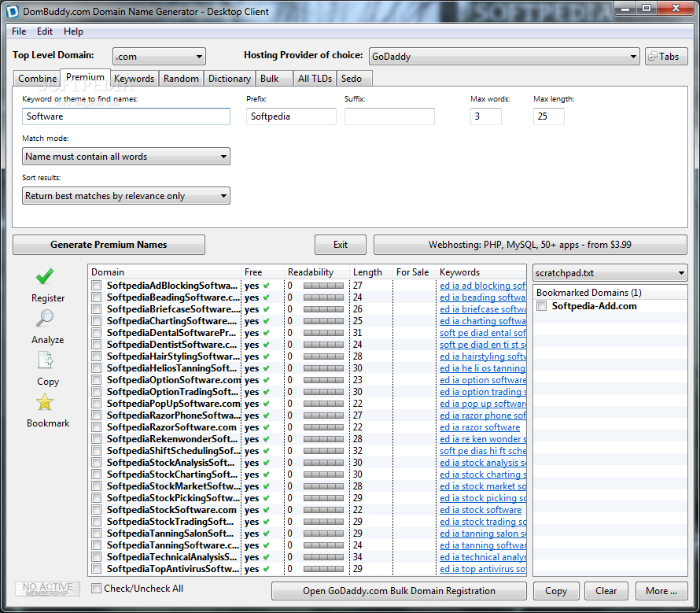The width and height of the screenshot is (700, 613).
Task: Click readability bar for SoftpediaOptionSoftware.com
Action: pos(323,380)
